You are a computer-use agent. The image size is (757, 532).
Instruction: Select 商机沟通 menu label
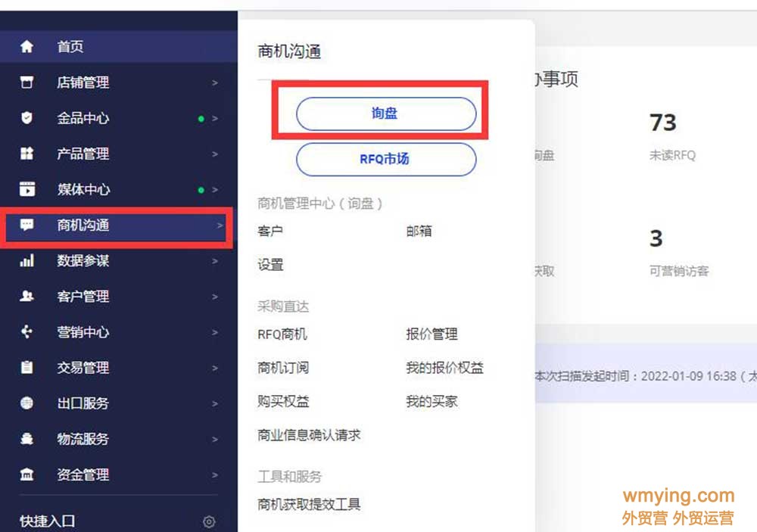pyautogui.click(x=83, y=225)
